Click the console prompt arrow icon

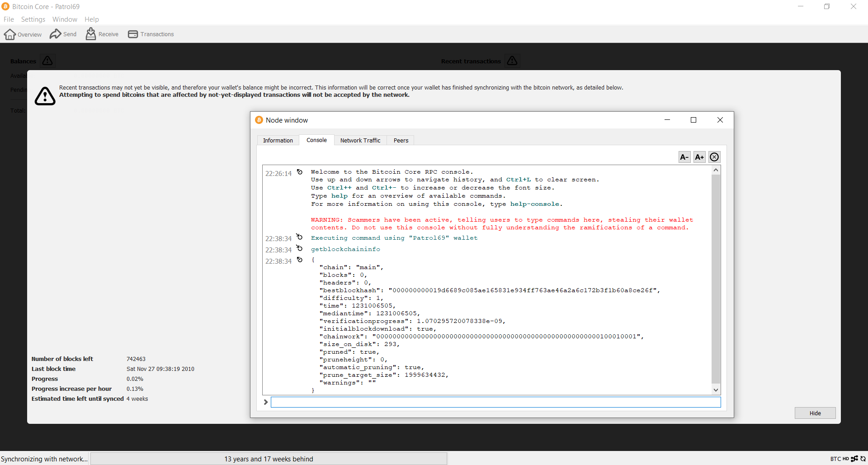point(266,402)
